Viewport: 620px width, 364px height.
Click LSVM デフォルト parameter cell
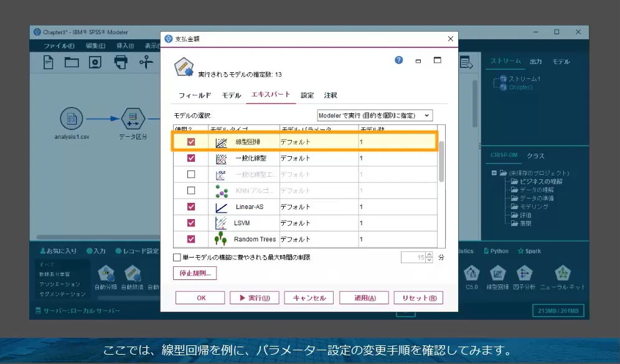pos(319,223)
